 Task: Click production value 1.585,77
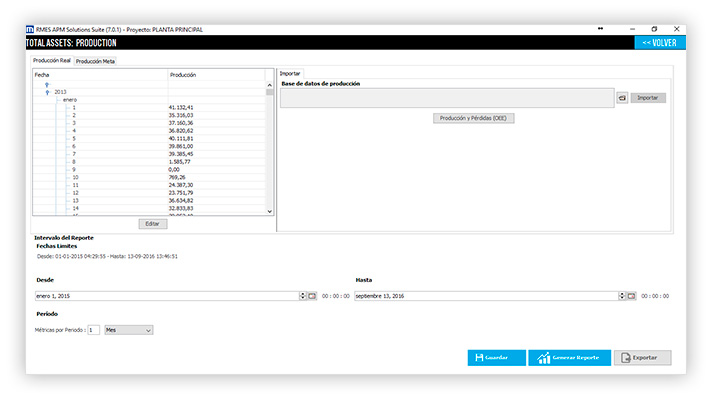[179, 162]
